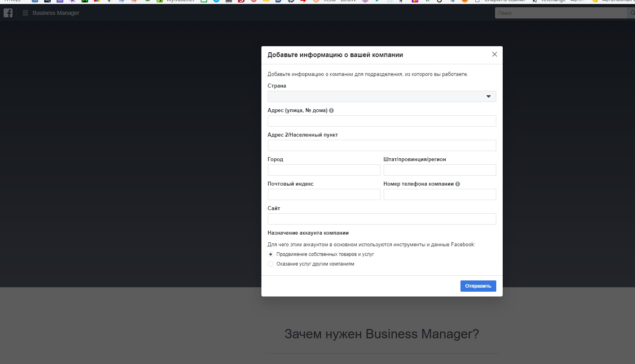Focus the Город input field
This screenshot has height=364, width=635.
[324, 170]
